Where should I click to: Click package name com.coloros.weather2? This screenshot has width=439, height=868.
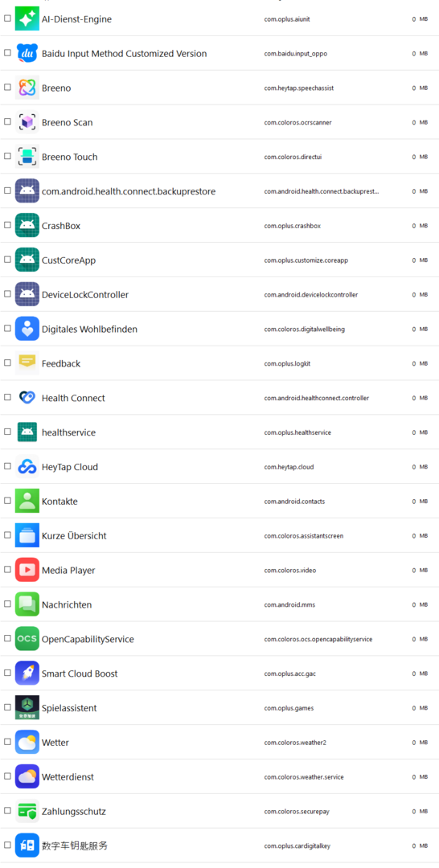click(x=295, y=743)
